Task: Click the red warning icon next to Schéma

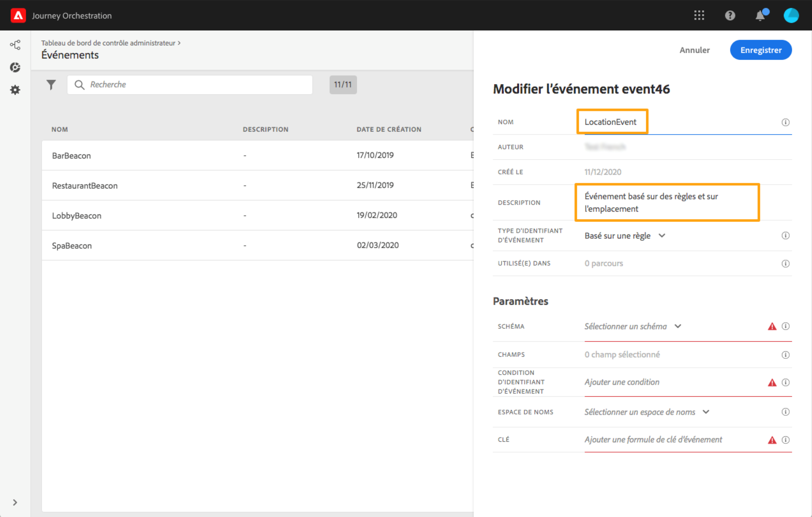Action: click(772, 326)
